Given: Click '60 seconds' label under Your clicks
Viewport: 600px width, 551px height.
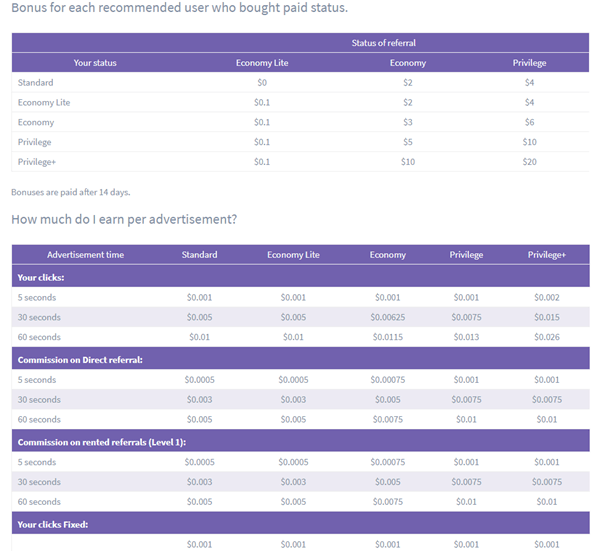Looking at the screenshot, I should (x=39, y=337).
